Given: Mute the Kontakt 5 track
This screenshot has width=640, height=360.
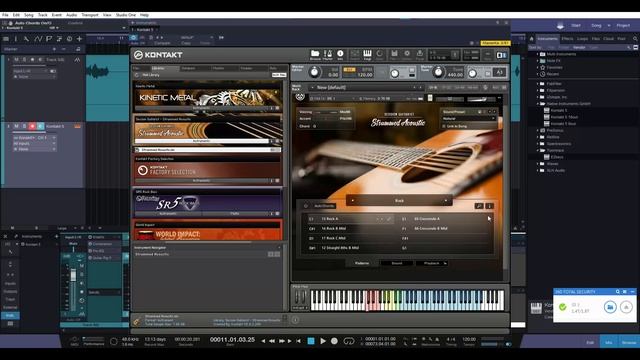Looking at the screenshot, I should [x=16, y=126].
